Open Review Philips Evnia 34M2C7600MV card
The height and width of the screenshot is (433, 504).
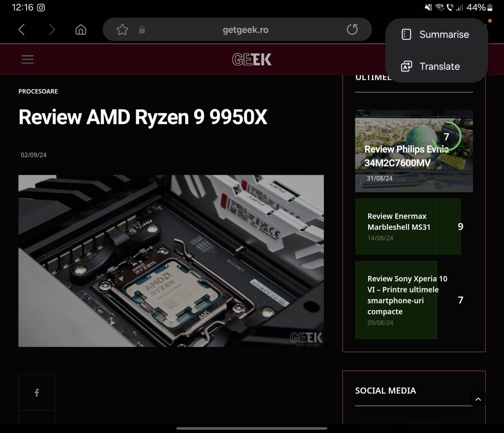[x=413, y=151]
